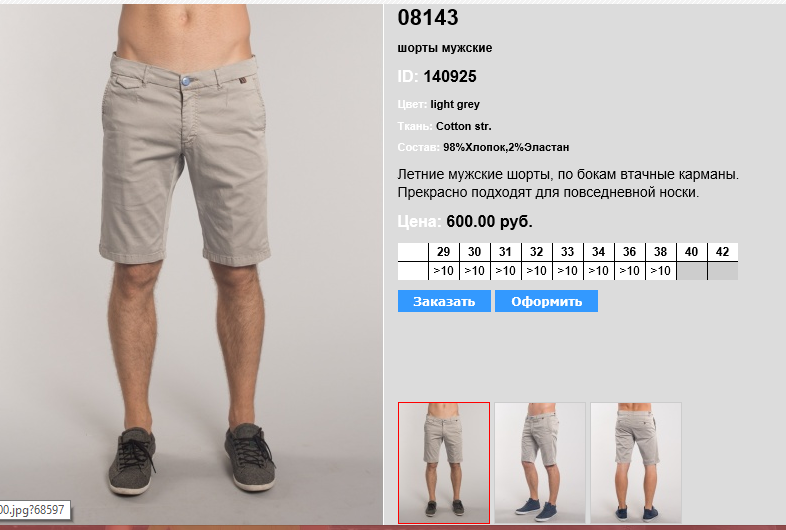The image size is (786, 530).
Task: Click the stock quantity cell under size 29
Action: point(444,271)
